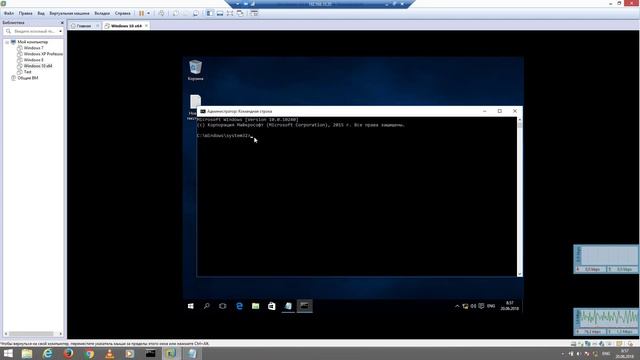
Task: Click the document file icon on guest desktop
Action: pyautogui.click(x=195, y=101)
